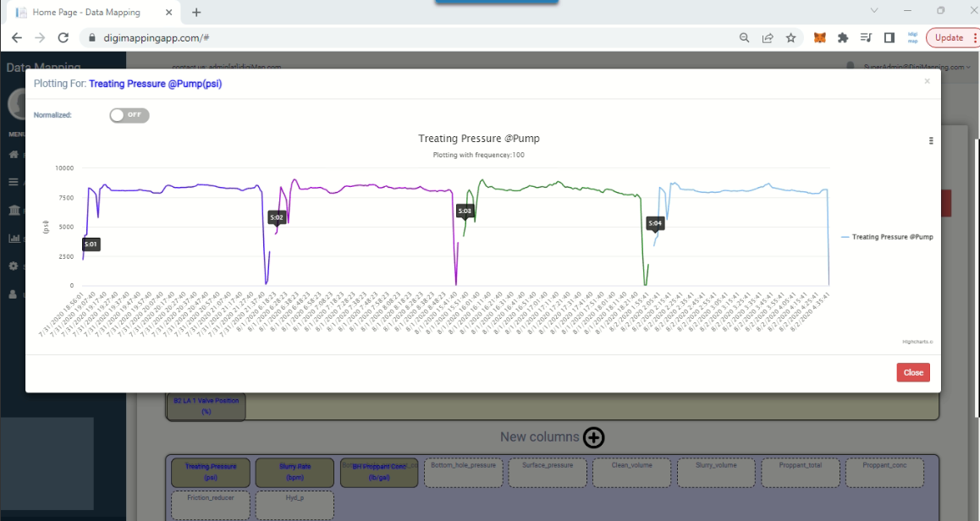
Task: Toggle the Normalized switch on
Action: (x=129, y=115)
